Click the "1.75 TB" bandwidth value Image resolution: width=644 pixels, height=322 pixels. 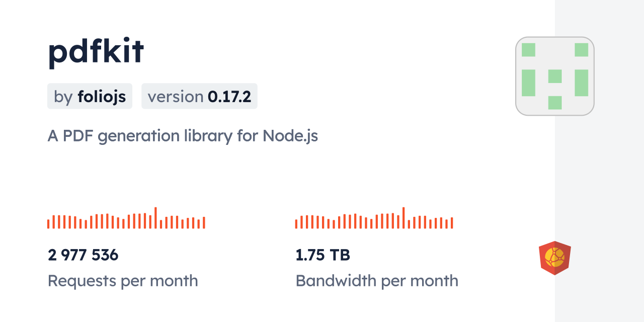pos(323,255)
